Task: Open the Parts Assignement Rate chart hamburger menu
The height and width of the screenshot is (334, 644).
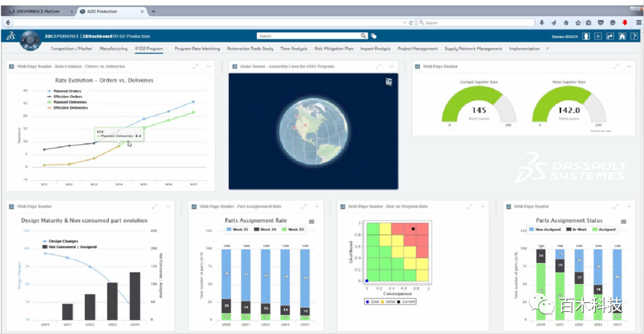Action: coord(311,221)
